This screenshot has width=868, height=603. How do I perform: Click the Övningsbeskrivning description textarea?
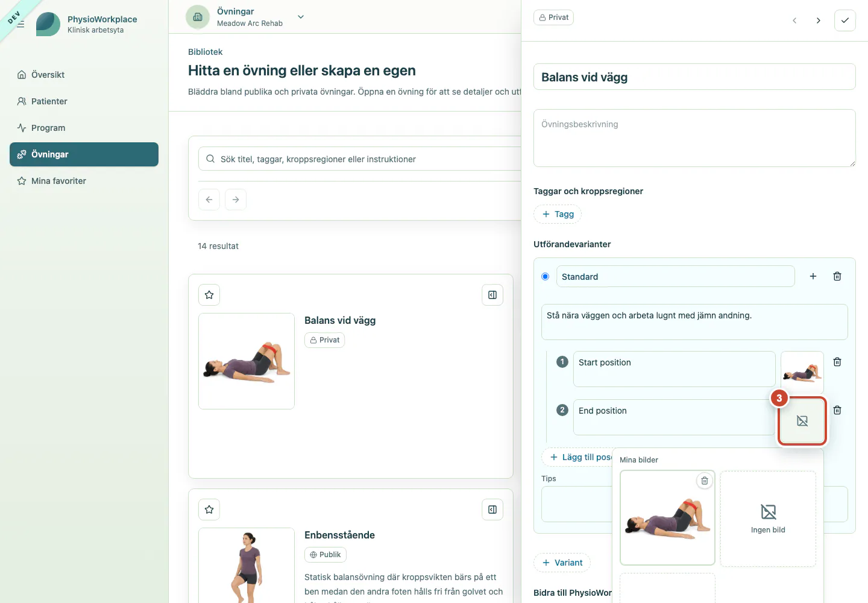[x=694, y=138]
